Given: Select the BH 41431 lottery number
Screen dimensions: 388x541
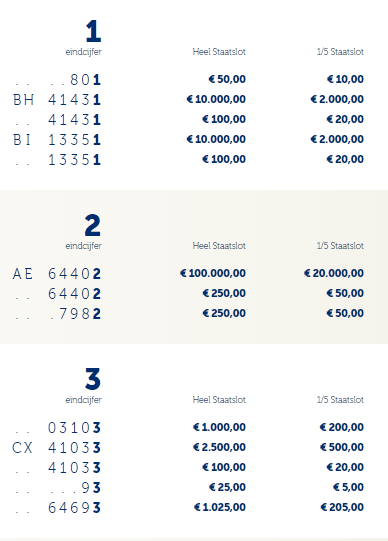Looking at the screenshot, I should [x=57, y=100].
